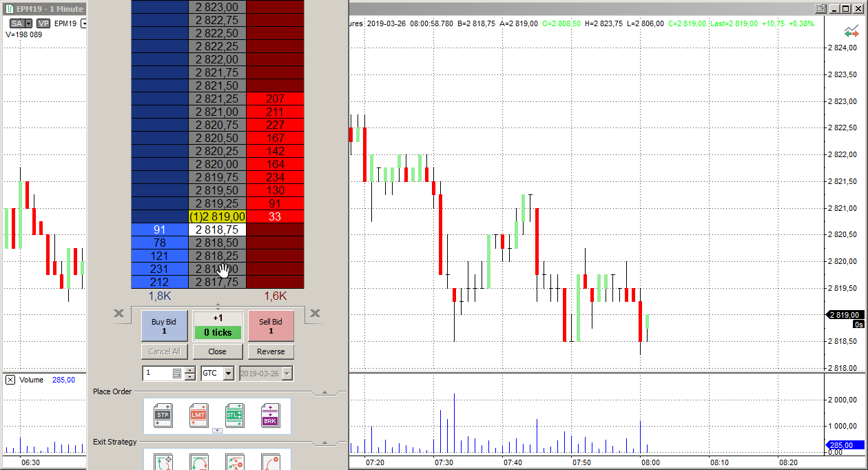The width and height of the screenshot is (868, 470).
Task: Click the Close position button
Action: 218,351
